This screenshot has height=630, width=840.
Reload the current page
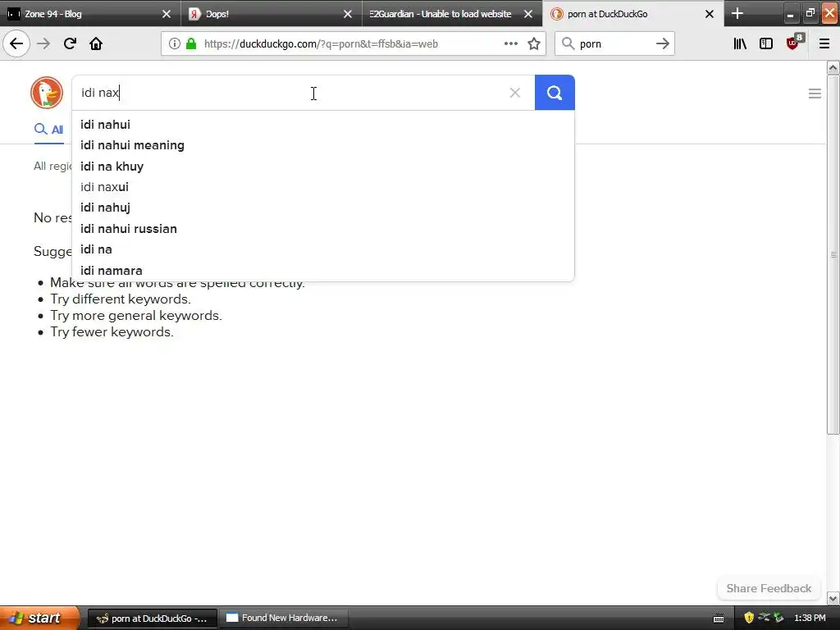(x=70, y=43)
